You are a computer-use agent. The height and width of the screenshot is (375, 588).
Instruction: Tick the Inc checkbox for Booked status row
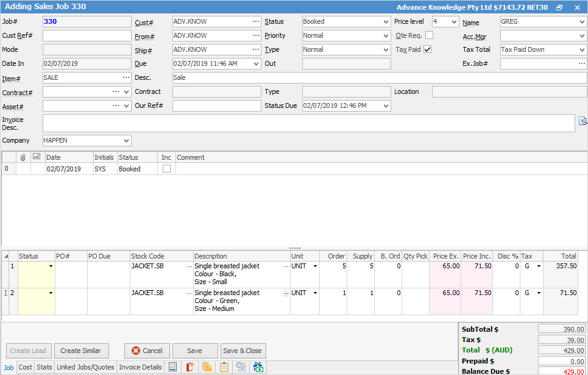click(166, 169)
